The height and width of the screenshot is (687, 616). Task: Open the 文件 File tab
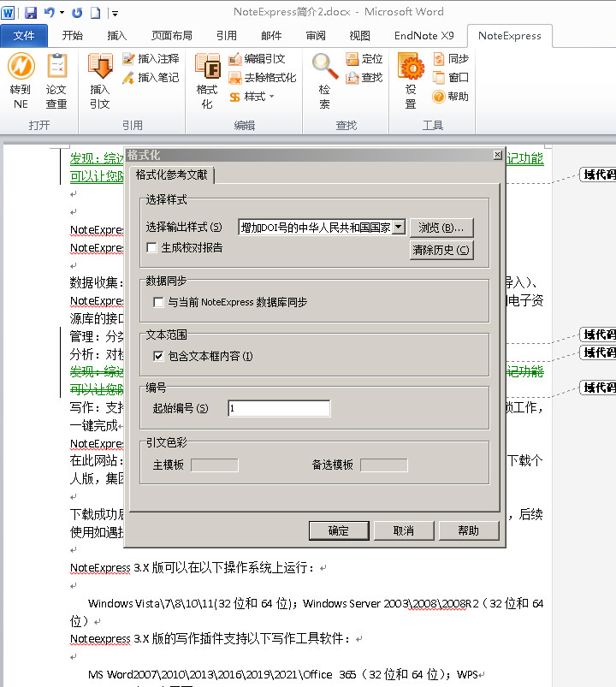(24, 35)
